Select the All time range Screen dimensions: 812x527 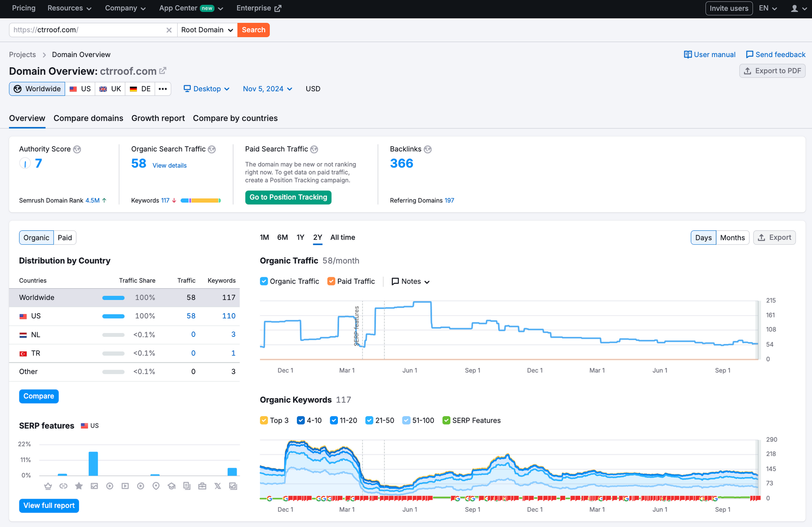tap(343, 238)
